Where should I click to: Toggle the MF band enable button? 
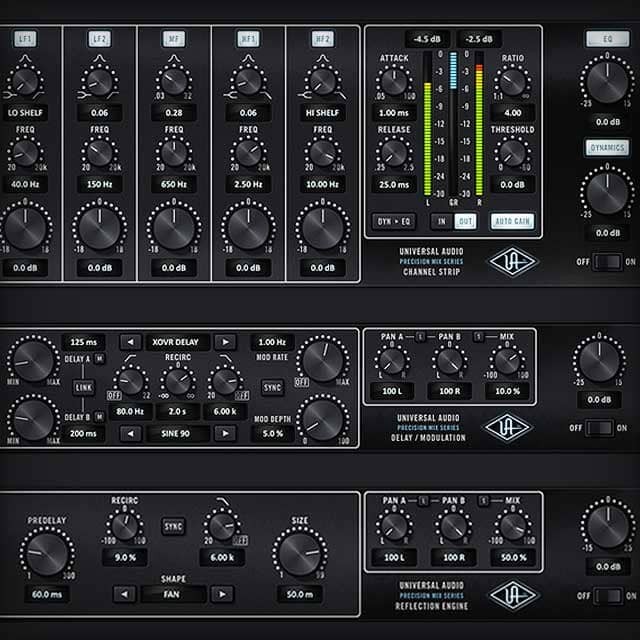[x=174, y=39]
